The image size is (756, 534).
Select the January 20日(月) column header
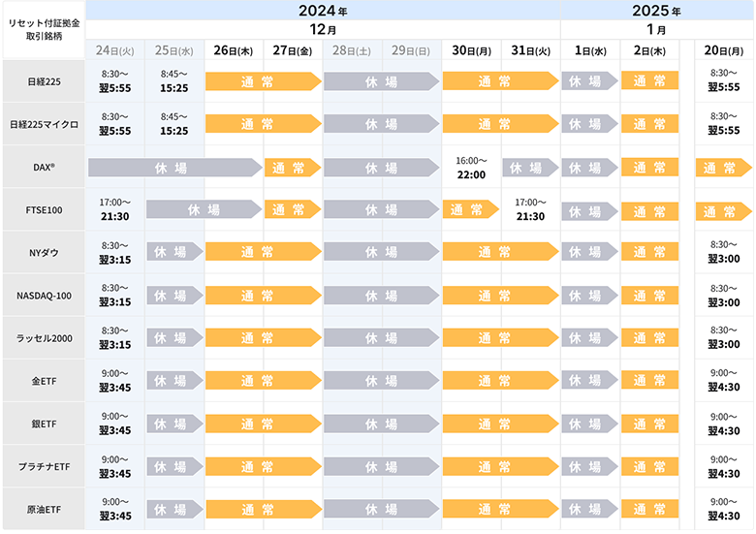pyautogui.click(x=723, y=49)
